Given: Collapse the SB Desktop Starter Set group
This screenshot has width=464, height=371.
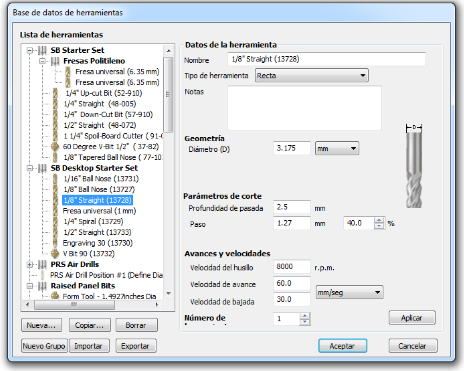Looking at the screenshot, I should coord(30,168).
